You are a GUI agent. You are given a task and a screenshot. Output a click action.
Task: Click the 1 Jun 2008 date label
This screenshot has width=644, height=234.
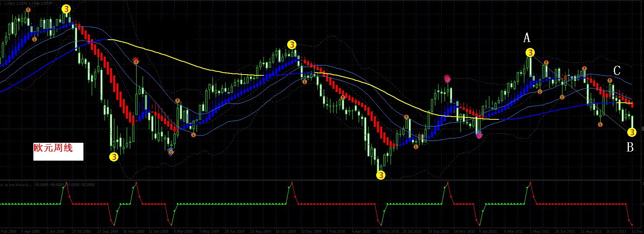pyautogui.click(x=56, y=231)
